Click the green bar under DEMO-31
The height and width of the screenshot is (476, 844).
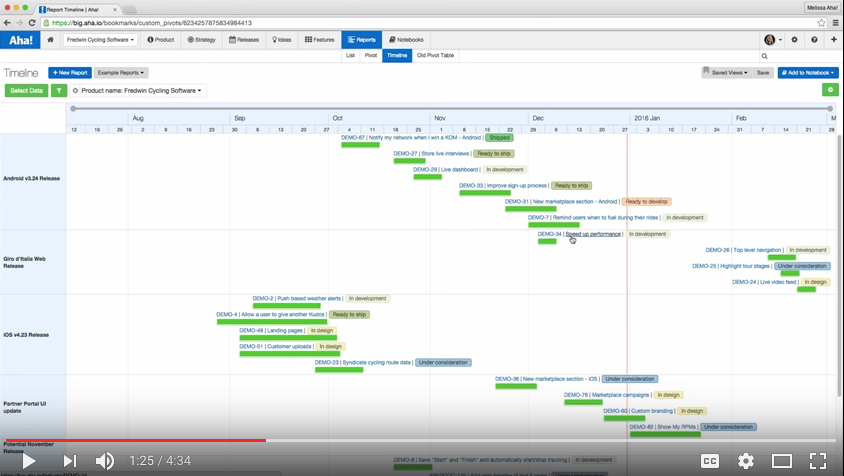click(x=531, y=209)
